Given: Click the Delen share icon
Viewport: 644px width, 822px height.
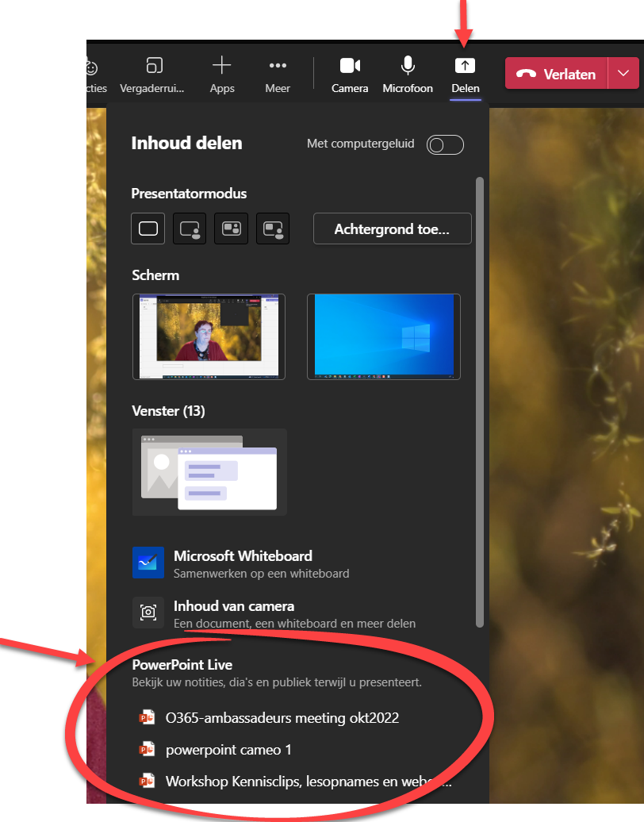Looking at the screenshot, I should pos(465,66).
